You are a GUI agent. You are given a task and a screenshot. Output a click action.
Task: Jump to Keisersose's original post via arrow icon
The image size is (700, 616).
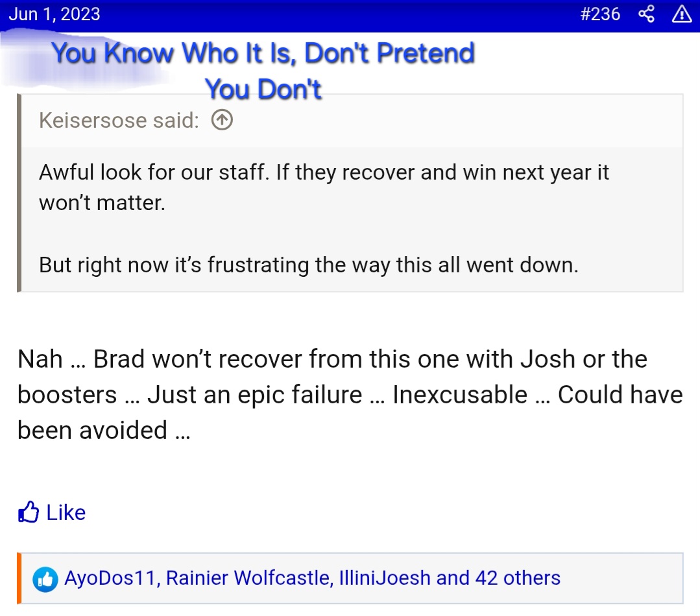tap(222, 120)
